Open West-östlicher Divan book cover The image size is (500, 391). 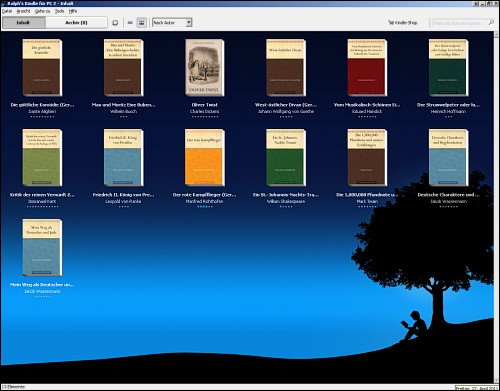(x=286, y=68)
